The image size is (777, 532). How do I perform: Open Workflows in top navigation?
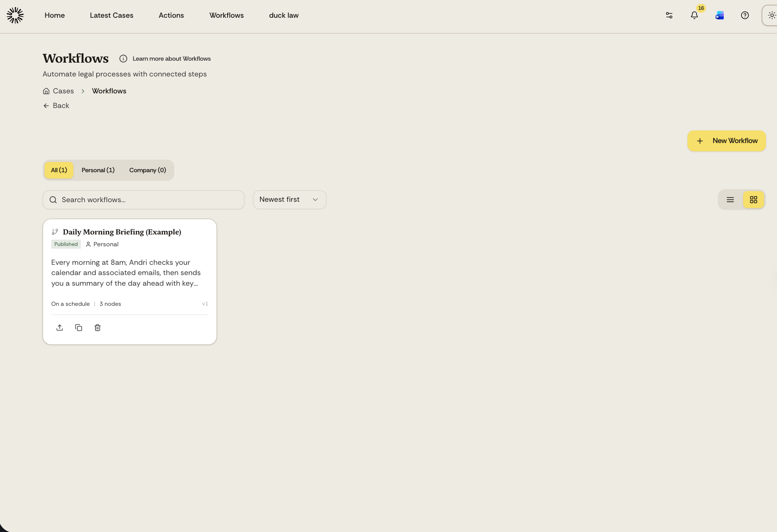point(226,15)
